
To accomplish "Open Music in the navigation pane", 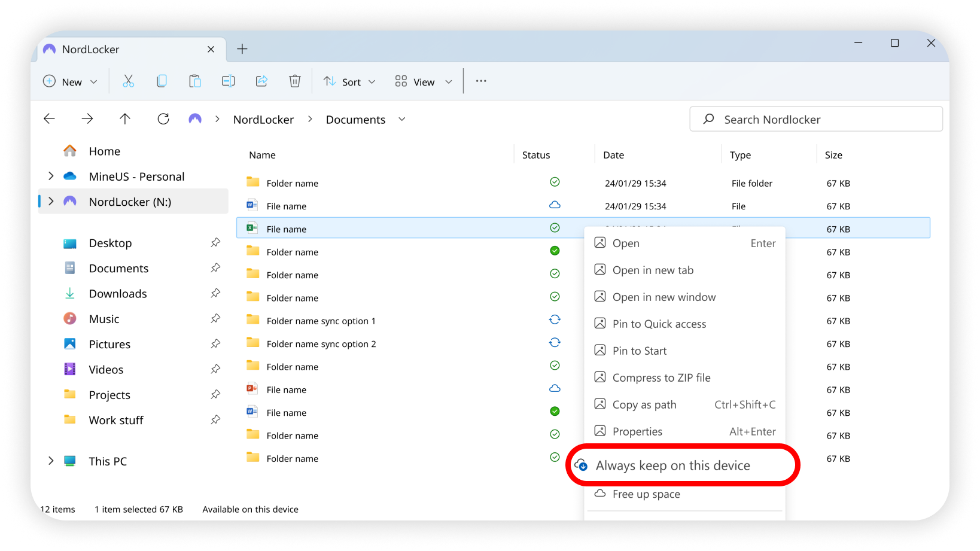I will click(x=104, y=319).
